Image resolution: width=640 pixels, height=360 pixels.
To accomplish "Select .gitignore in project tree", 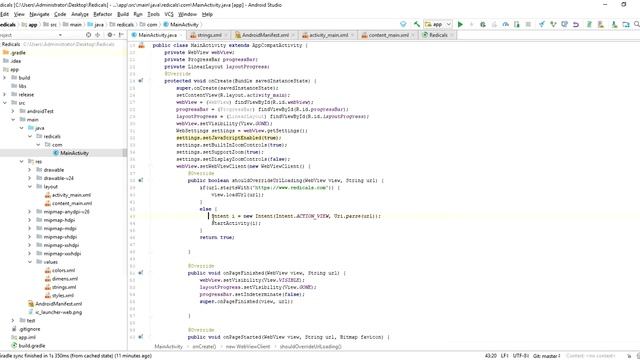I will pyautogui.click(x=26, y=329).
